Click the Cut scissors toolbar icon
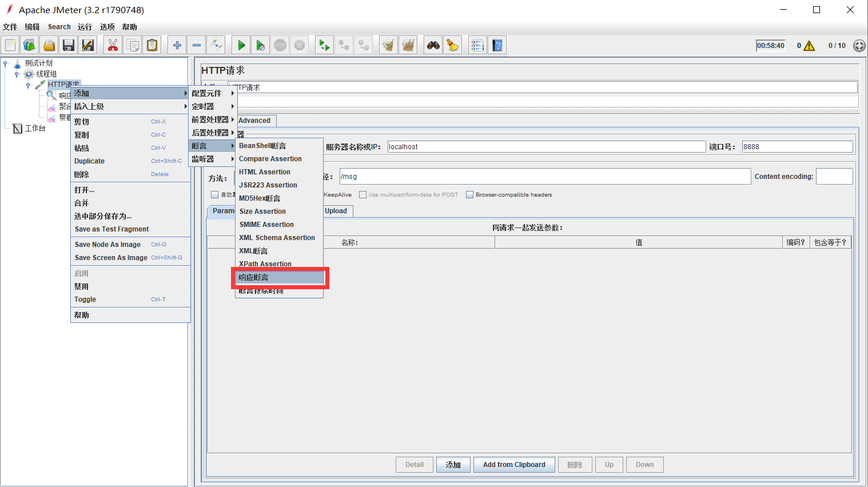868x487 pixels. tap(113, 45)
